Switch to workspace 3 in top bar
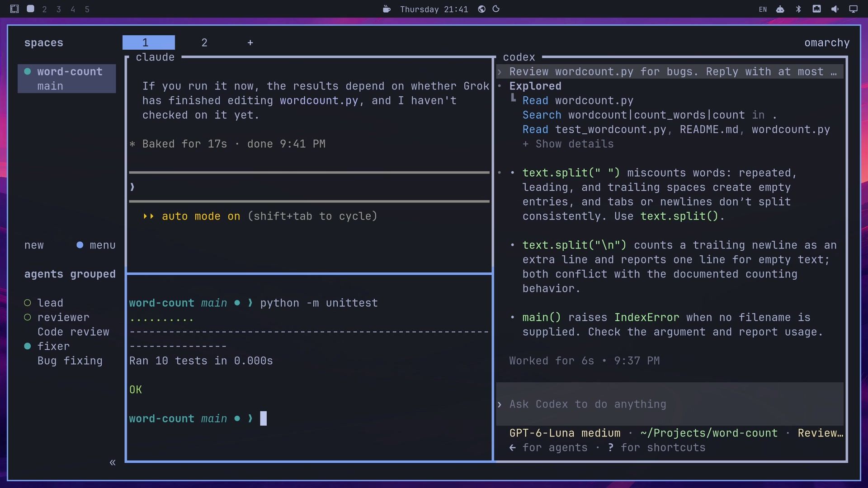Image resolution: width=868 pixels, height=488 pixels. (x=58, y=9)
